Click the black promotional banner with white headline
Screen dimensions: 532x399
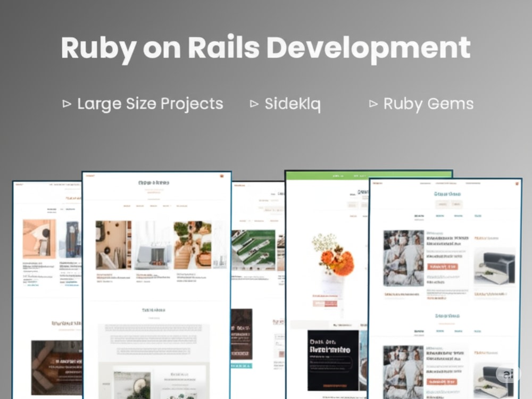[x=333, y=360]
